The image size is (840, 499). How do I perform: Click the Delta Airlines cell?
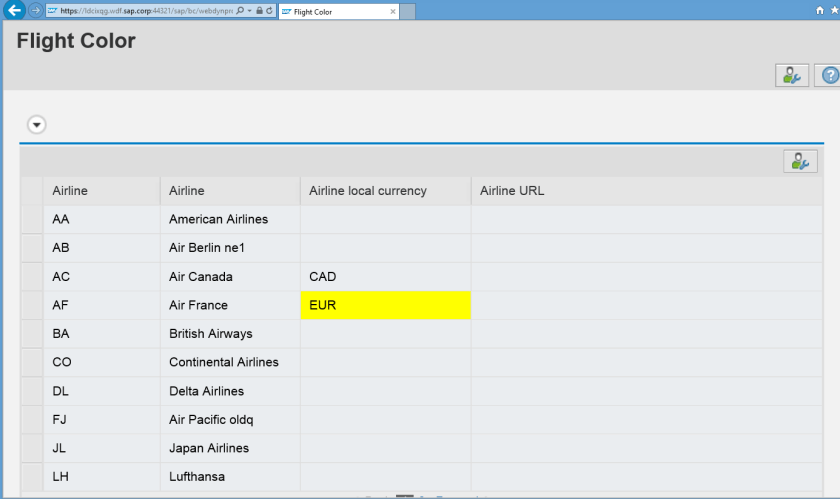pyautogui.click(x=230, y=391)
